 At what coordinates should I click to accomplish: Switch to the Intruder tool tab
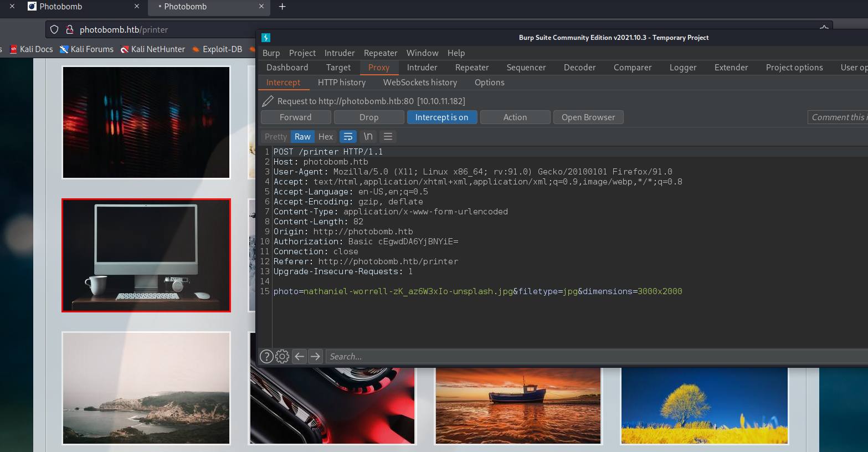coord(422,68)
